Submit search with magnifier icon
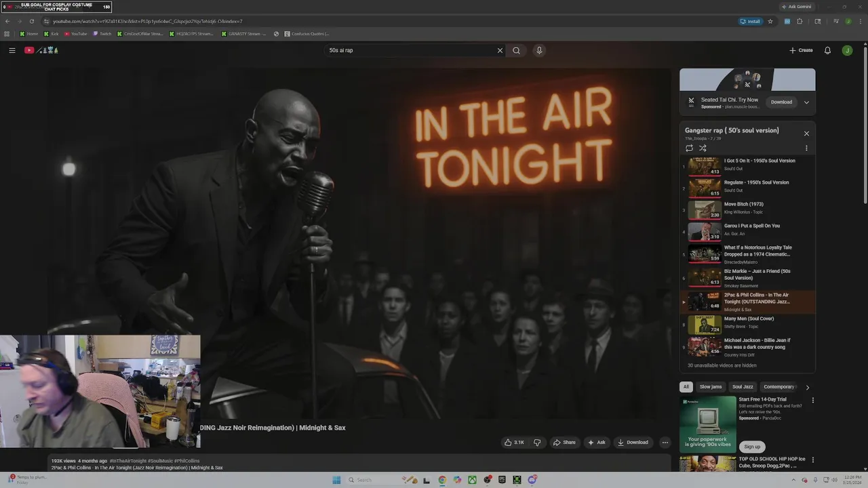The height and width of the screenshot is (488, 868). [516, 50]
